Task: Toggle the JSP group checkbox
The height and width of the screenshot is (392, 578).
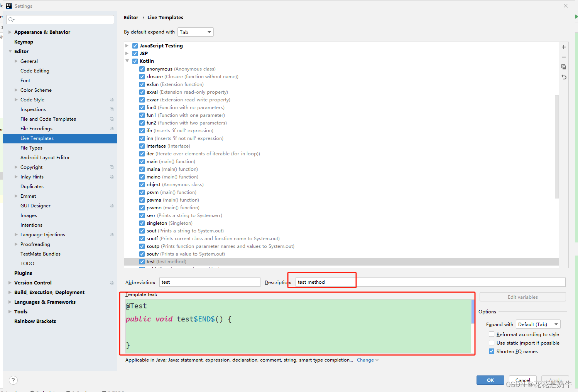Action: click(135, 54)
